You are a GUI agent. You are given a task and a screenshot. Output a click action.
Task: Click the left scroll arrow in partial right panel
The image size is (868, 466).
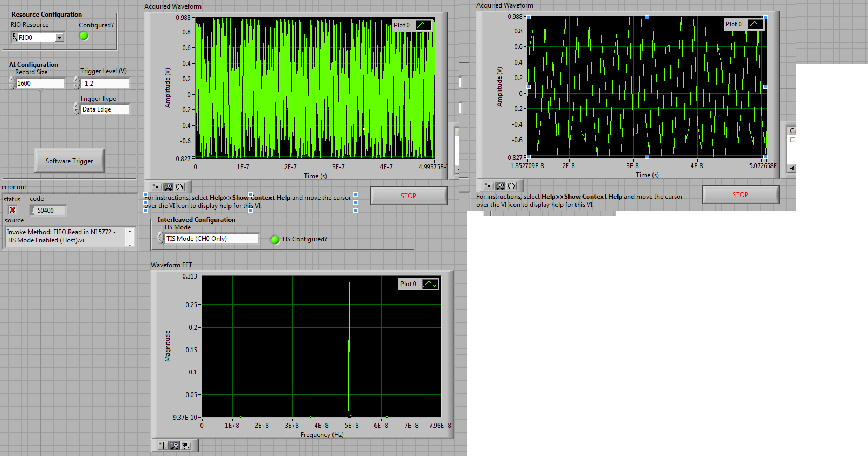pos(791,168)
